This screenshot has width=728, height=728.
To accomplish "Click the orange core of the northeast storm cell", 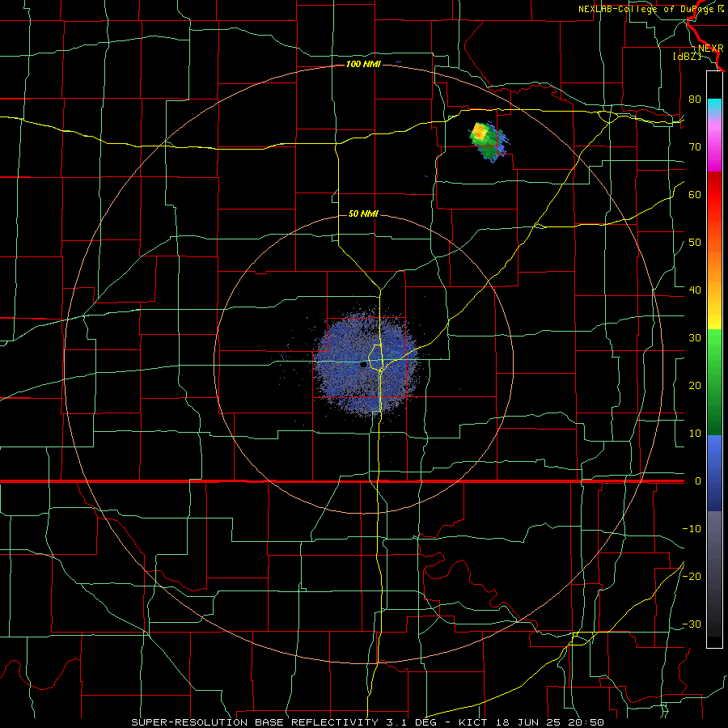I will click(x=479, y=132).
